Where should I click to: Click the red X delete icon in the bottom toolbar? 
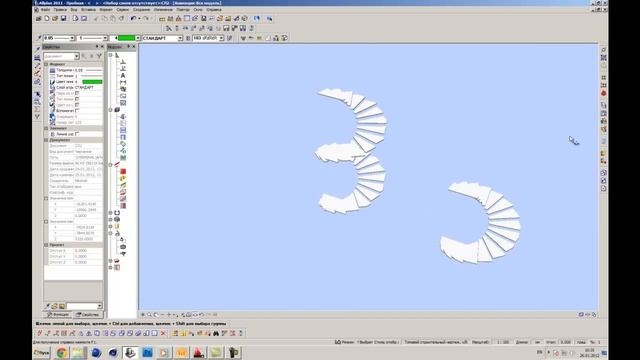(x=163, y=333)
